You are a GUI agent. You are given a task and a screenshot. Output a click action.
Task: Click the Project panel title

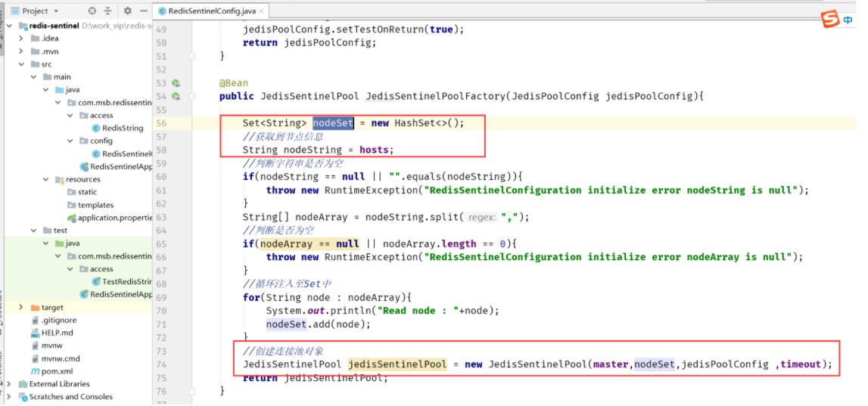35,11
